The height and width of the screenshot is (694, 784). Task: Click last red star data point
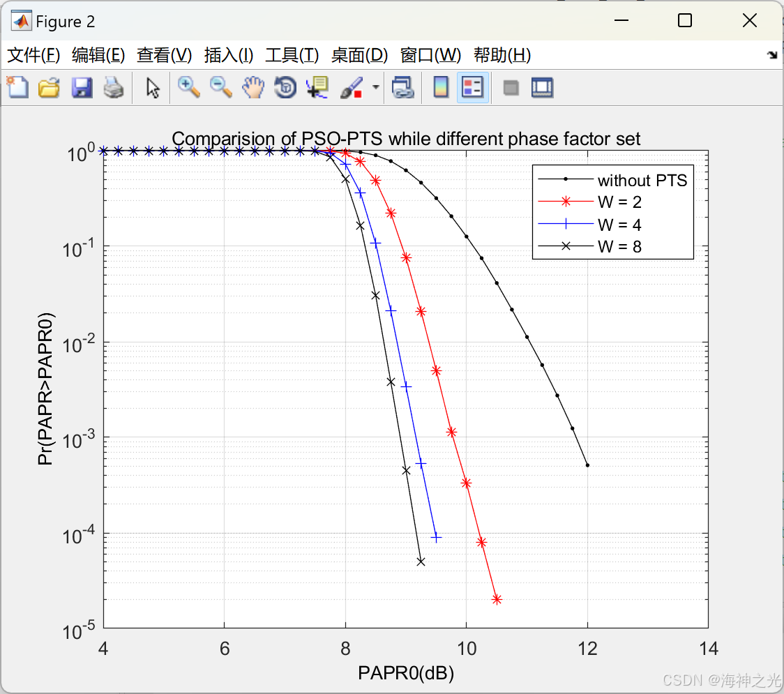pos(497,600)
